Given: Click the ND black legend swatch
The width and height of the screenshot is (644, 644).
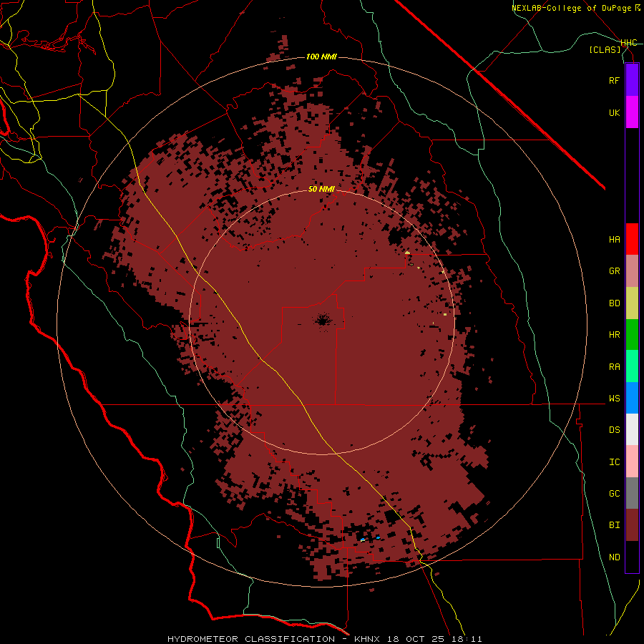Looking at the screenshot, I should (632, 557).
